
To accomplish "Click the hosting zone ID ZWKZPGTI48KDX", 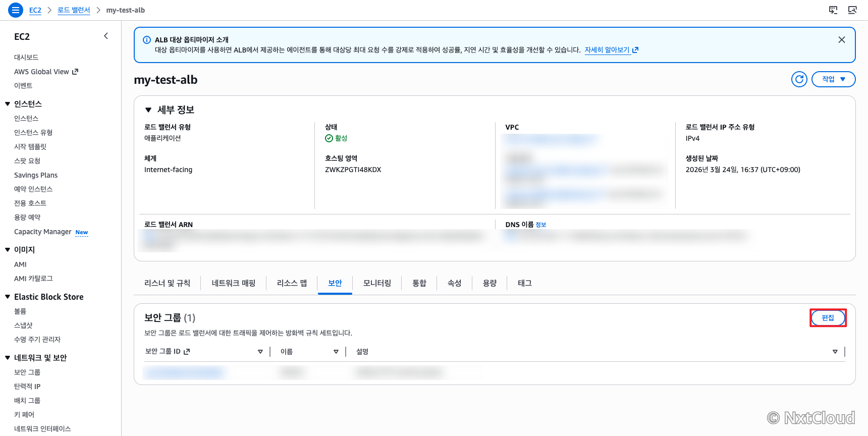I will pos(353,170).
